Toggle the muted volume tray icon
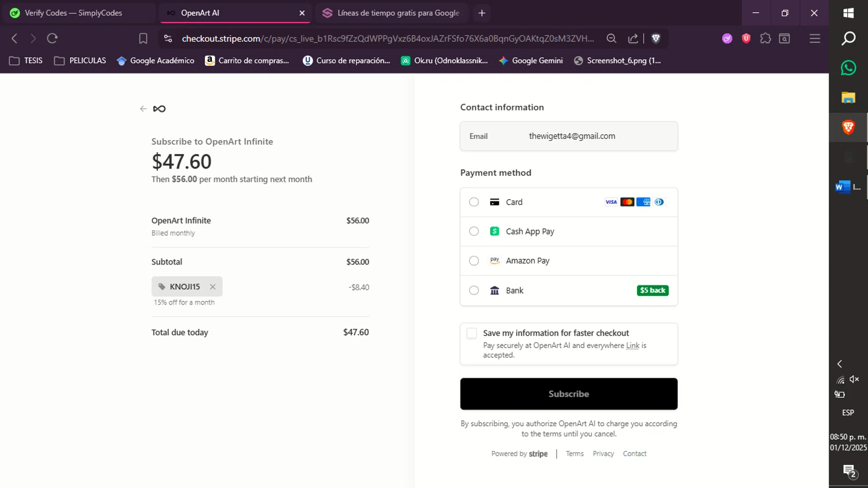868x488 pixels. (x=854, y=379)
